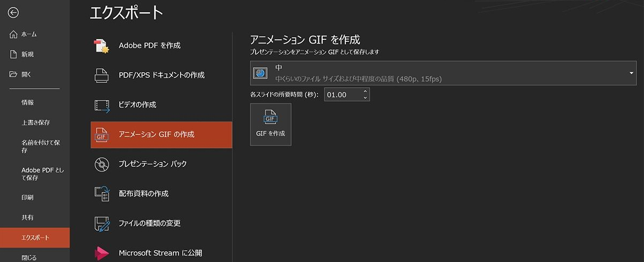Viewport: 644px width, 262px height.
Task: Increase slide duration with up arrow
Action: click(x=365, y=91)
